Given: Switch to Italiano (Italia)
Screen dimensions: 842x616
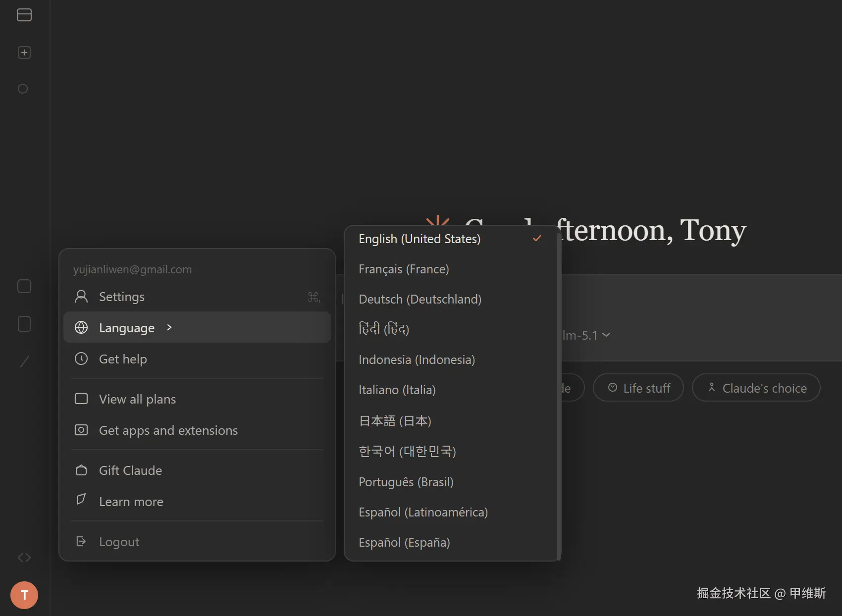Looking at the screenshot, I should (x=450, y=390).
